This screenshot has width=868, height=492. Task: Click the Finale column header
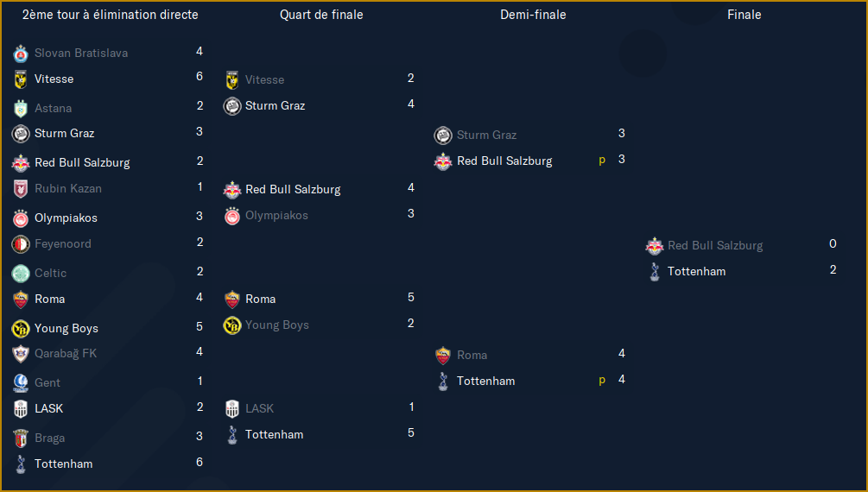click(x=744, y=15)
